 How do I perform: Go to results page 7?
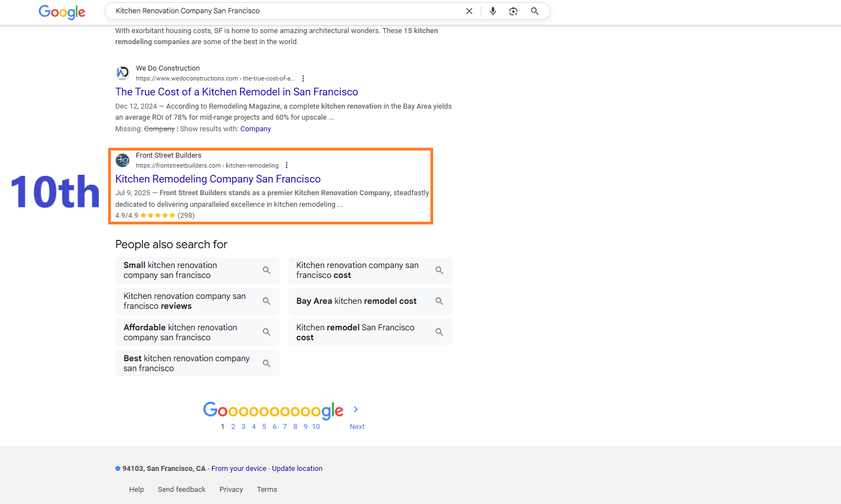tap(285, 427)
